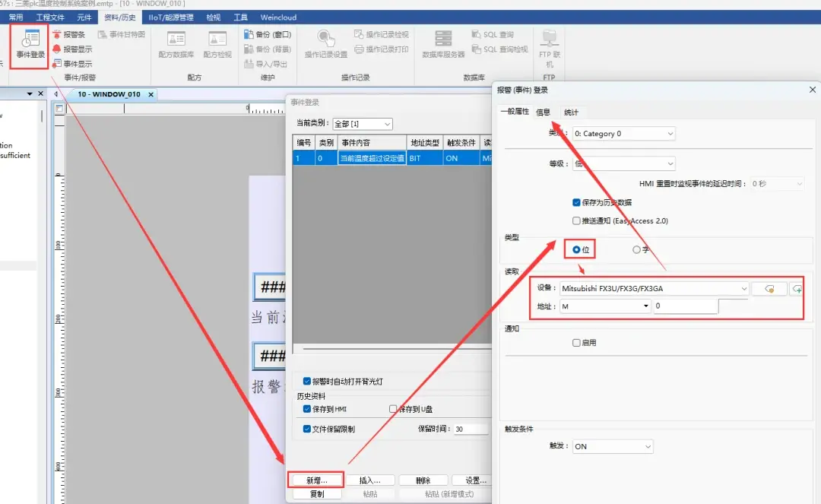
Task: Click the 导入/导出 import export tool
Action: 266,64
